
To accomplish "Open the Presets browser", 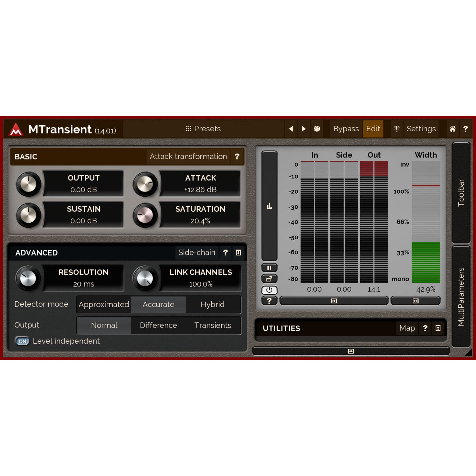I will point(203,129).
